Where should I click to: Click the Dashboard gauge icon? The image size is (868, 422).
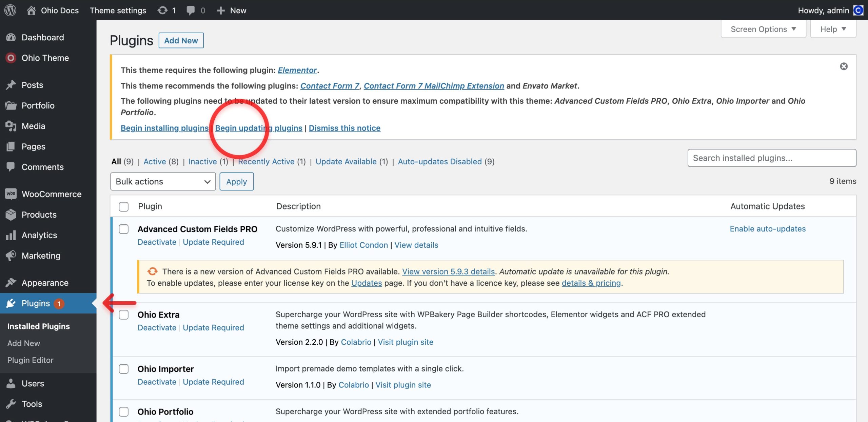[x=11, y=37]
